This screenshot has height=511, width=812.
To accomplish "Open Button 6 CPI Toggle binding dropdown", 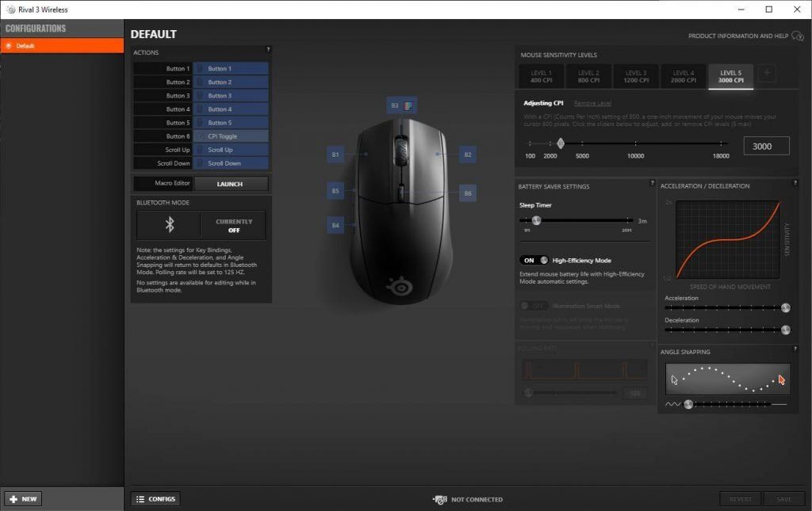I will click(231, 136).
